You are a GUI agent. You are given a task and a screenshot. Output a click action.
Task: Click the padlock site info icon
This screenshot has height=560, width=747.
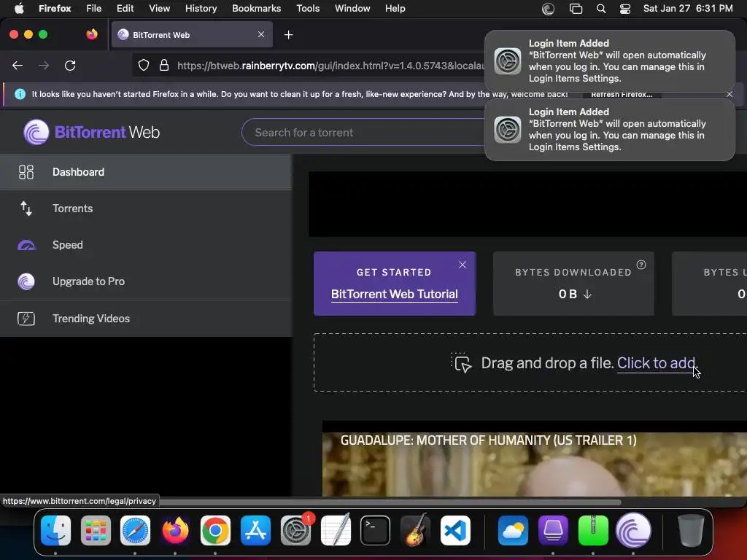[x=164, y=66]
